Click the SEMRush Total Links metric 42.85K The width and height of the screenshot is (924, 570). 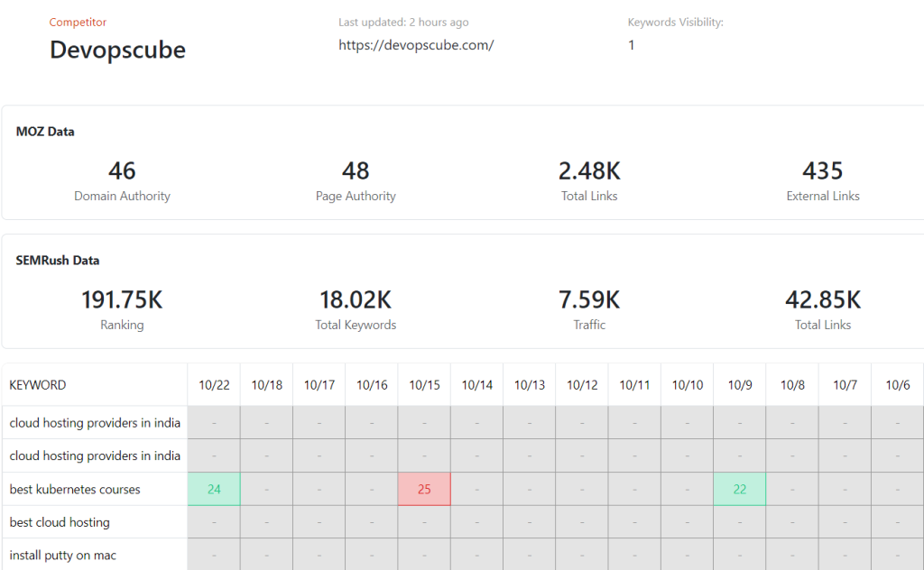(x=822, y=299)
